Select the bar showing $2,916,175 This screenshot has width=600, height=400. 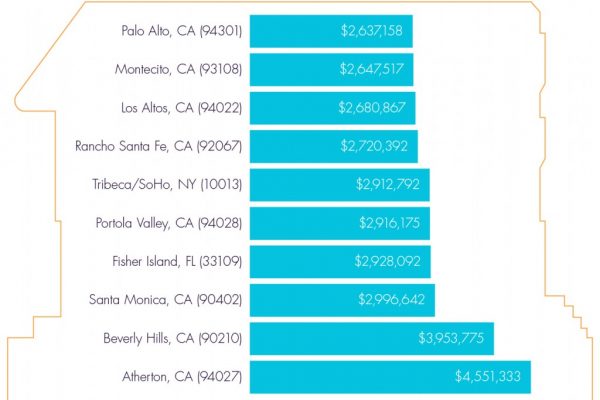point(340,223)
